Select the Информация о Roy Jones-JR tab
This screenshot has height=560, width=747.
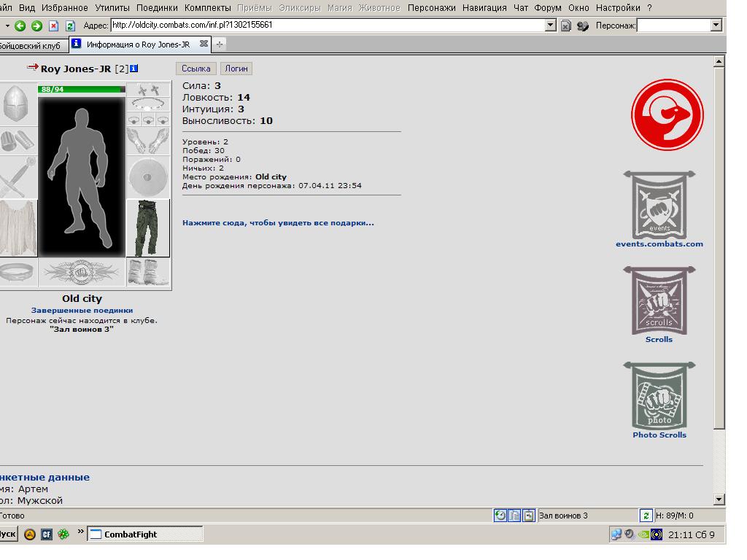point(138,44)
